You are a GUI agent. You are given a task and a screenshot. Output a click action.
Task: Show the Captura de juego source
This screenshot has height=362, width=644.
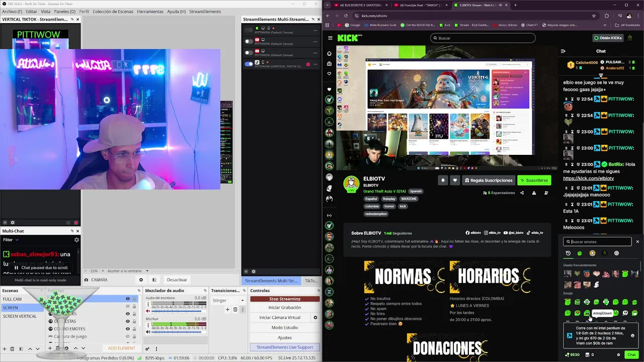tap(127, 336)
